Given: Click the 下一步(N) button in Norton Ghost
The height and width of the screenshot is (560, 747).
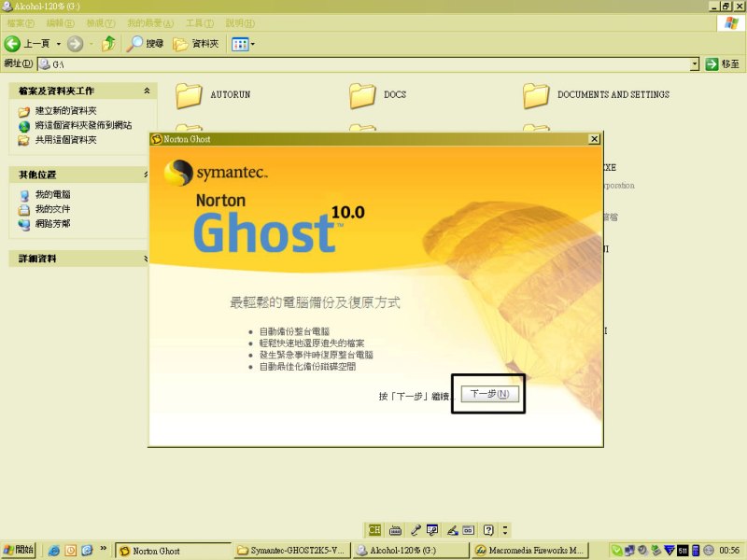Looking at the screenshot, I should [x=489, y=394].
